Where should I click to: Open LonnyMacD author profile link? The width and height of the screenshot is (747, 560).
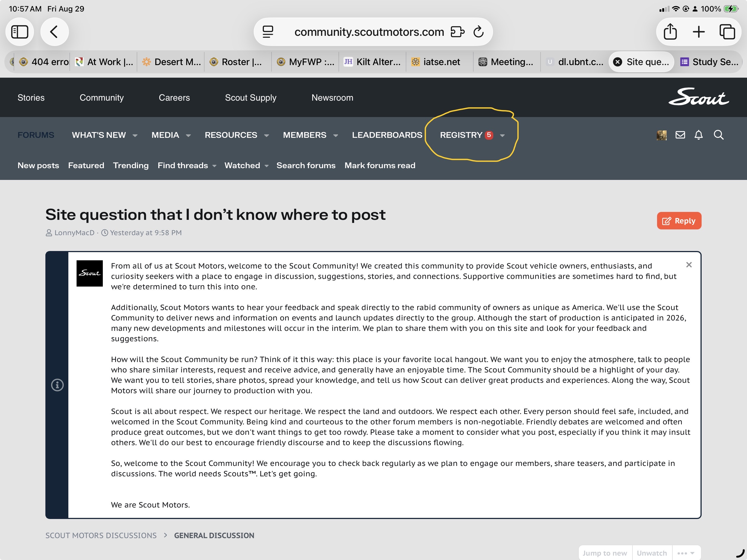coord(74,233)
